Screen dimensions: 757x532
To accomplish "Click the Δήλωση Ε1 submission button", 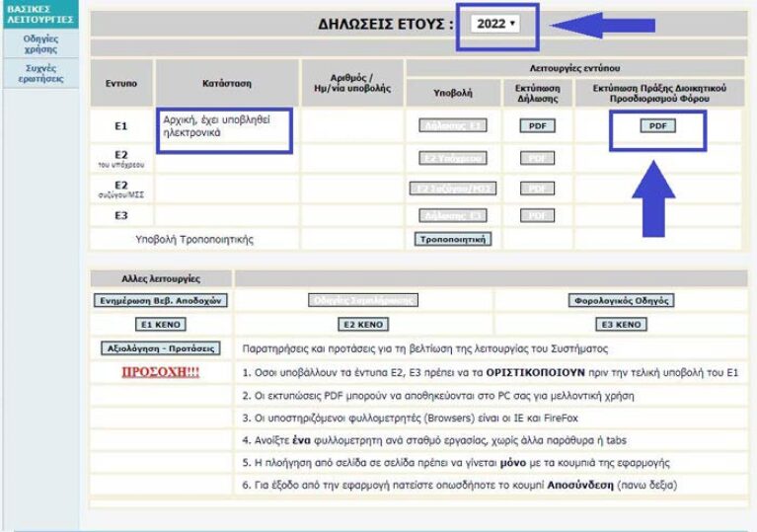I will click(x=452, y=126).
